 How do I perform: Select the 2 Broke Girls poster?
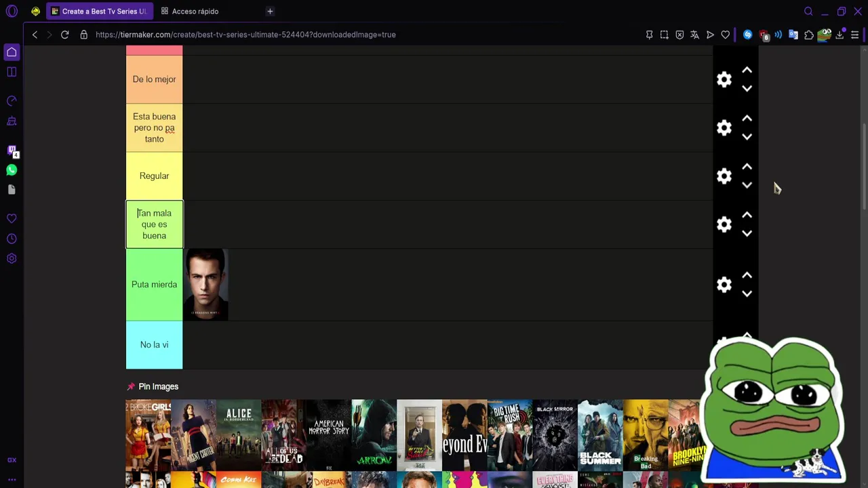(148, 435)
